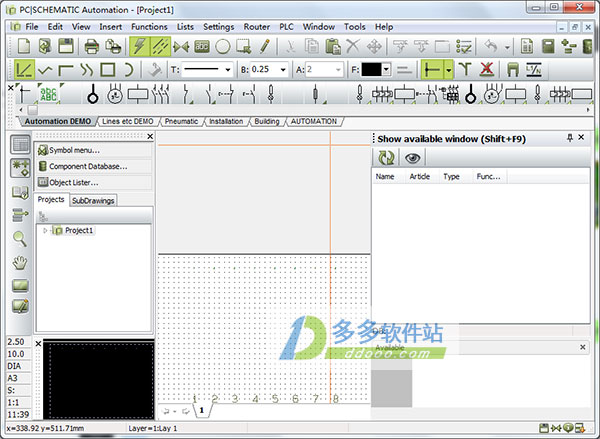Switch to the Pneumatic tab
600x439 pixels.
[x=181, y=121]
